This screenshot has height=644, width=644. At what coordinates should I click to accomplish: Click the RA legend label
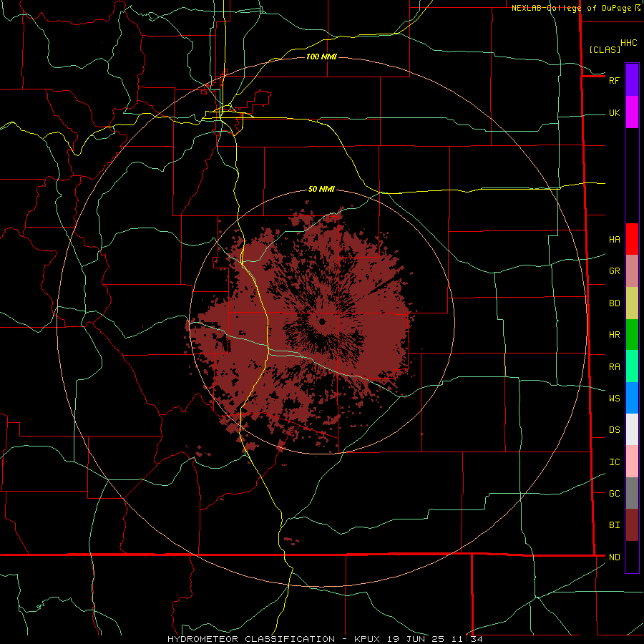click(x=615, y=367)
